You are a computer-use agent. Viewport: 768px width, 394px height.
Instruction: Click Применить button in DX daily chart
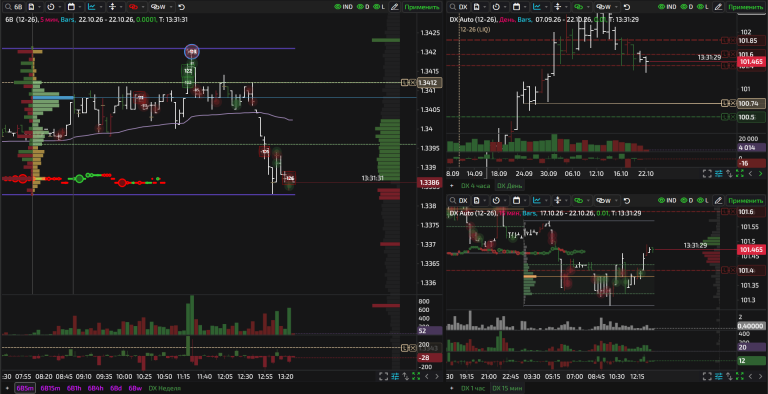pos(745,7)
